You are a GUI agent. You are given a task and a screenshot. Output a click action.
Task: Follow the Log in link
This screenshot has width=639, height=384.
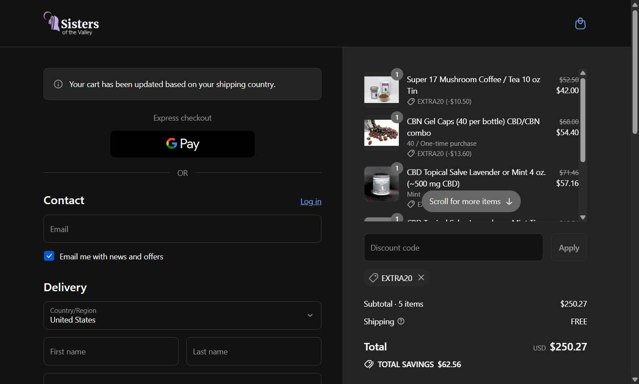(x=311, y=201)
